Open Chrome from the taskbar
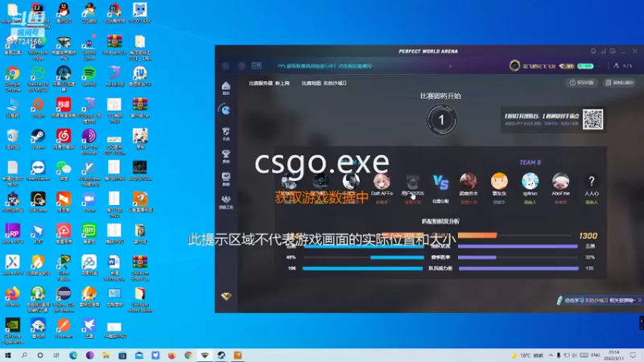The width and height of the screenshot is (644, 362). 188,355
